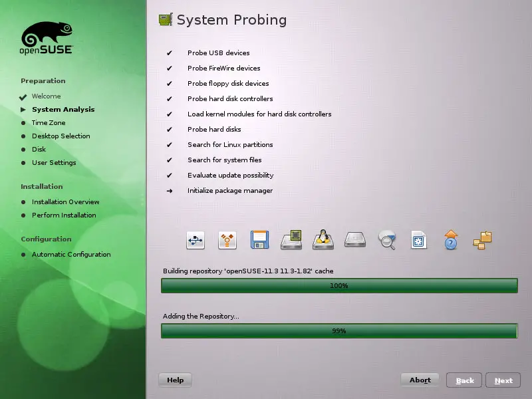Click checkmark next to Probe hard disk controllers
Screen dimensions: 532x399
point(170,98)
